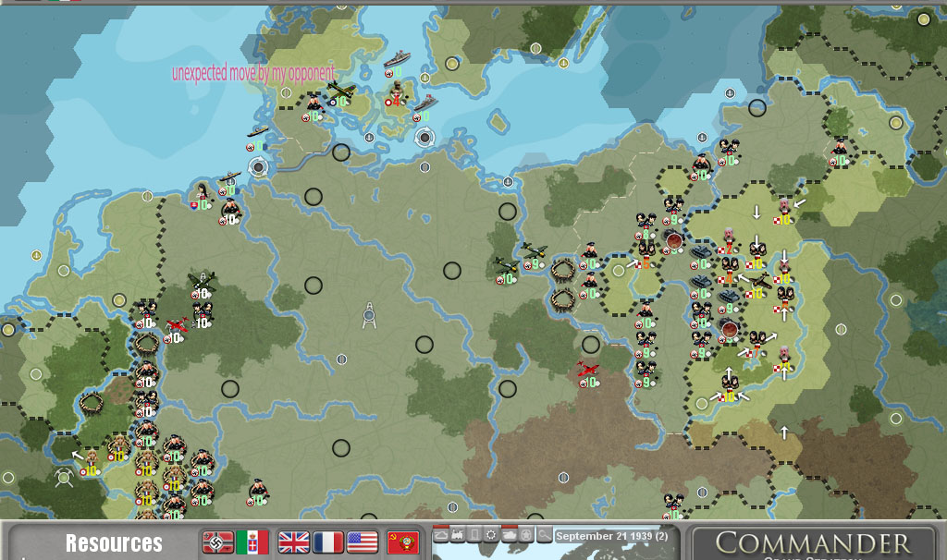Select the German flag button
This screenshot has height=560, width=947.
point(218,542)
